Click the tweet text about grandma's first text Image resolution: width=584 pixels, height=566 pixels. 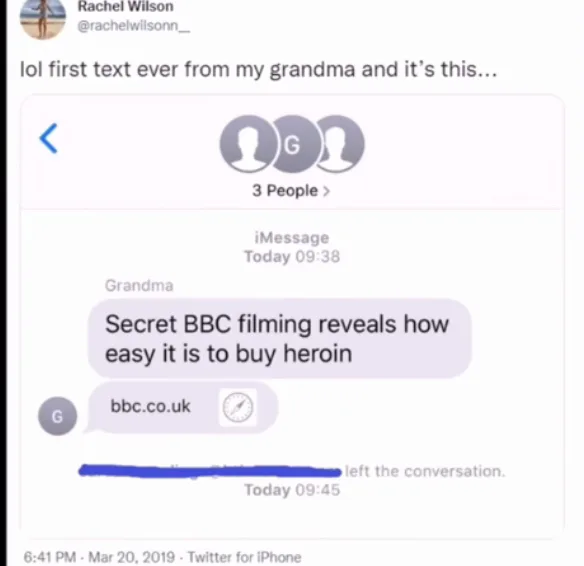258,70
